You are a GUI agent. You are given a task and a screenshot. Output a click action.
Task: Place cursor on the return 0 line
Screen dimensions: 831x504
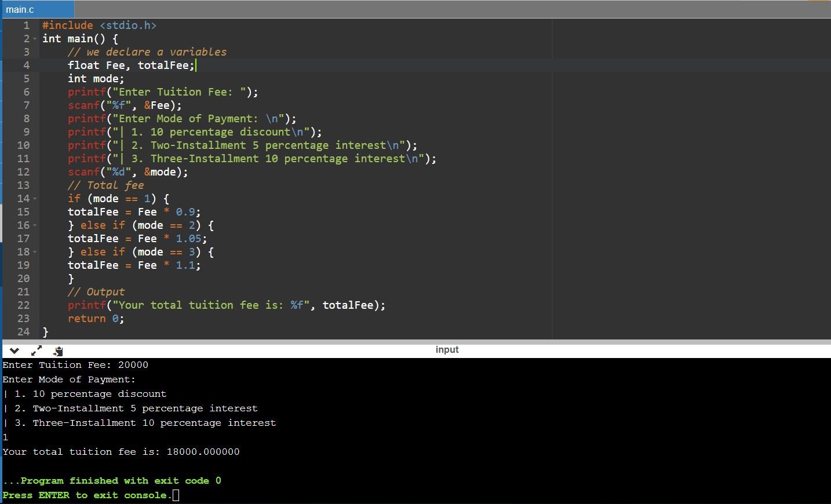pyautogui.click(x=96, y=319)
